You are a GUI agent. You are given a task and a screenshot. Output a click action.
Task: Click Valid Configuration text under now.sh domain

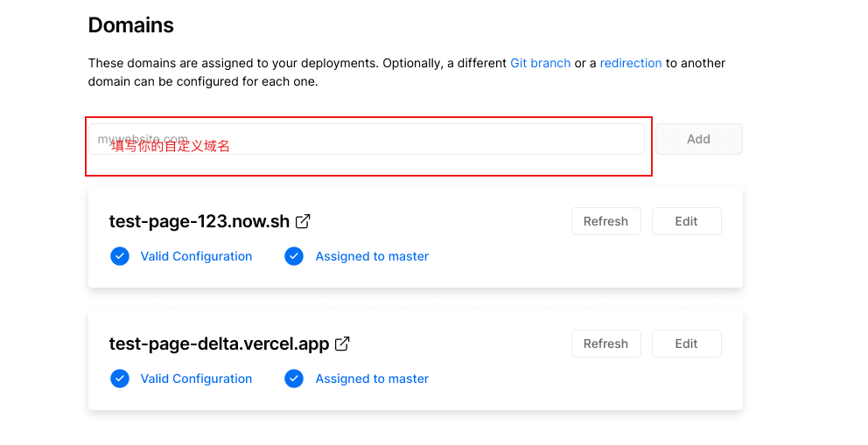coord(196,256)
